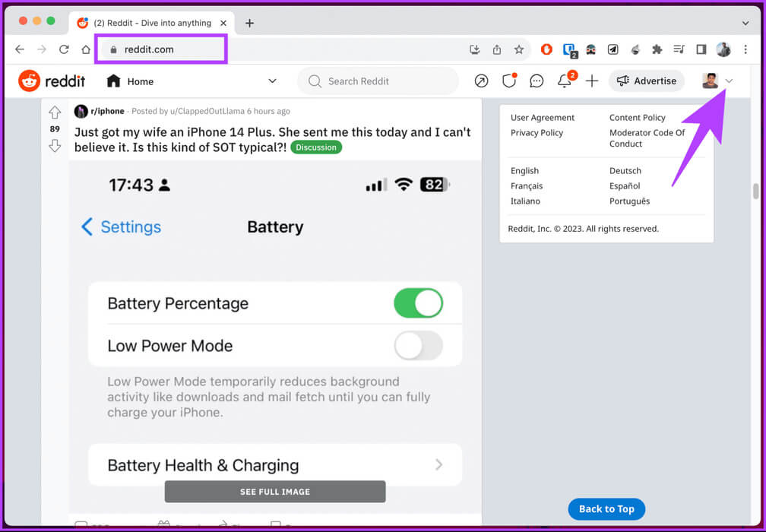Click the 6 hours ago timestamp
This screenshot has height=532, width=766.
(x=269, y=112)
